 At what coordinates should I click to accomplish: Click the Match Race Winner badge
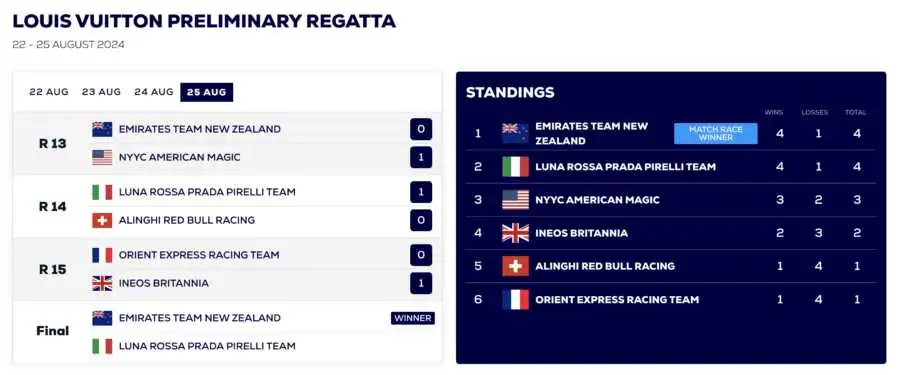coord(716,134)
